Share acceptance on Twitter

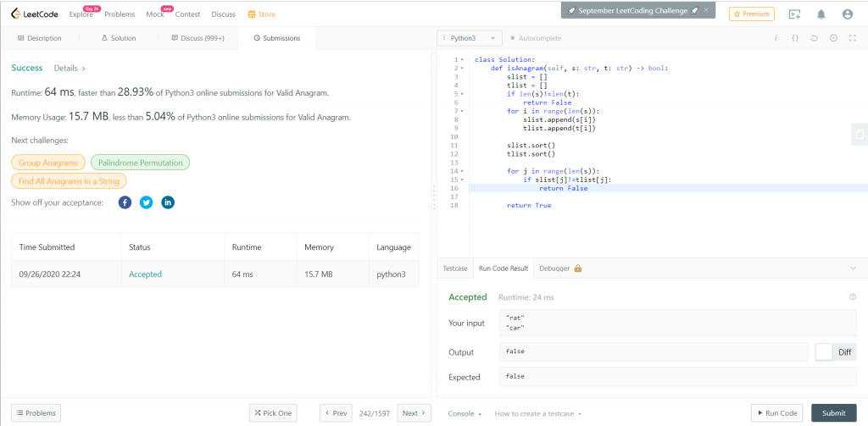pyautogui.click(x=146, y=202)
